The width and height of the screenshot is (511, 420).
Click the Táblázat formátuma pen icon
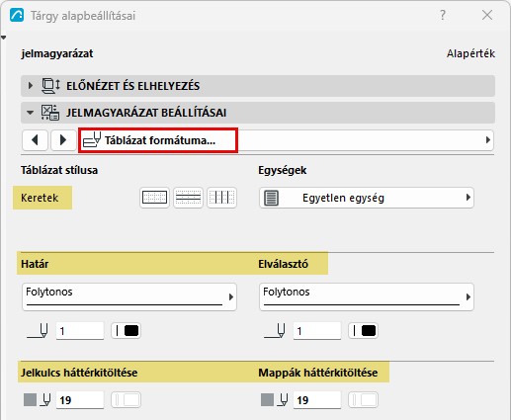point(92,139)
